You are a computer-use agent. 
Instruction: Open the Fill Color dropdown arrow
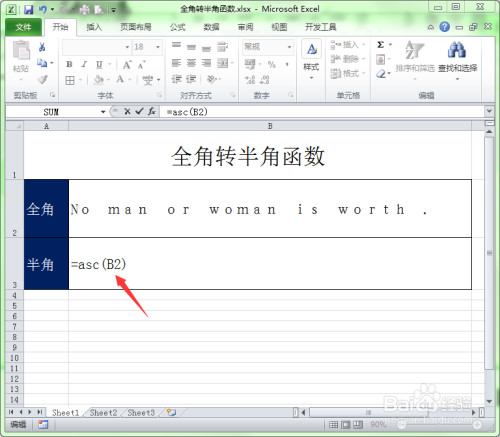pyautogui.click(x=108, y=80)
